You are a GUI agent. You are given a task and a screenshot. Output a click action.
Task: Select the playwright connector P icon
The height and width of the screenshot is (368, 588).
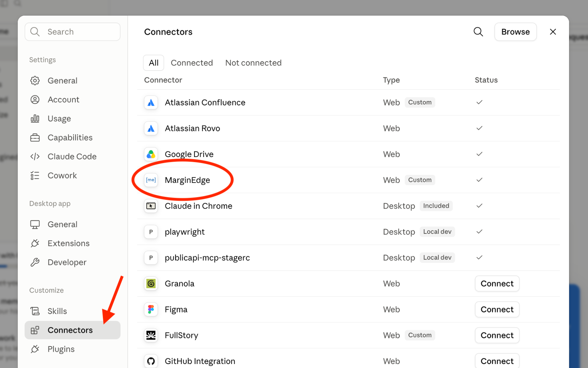click(x=151, y=232)
